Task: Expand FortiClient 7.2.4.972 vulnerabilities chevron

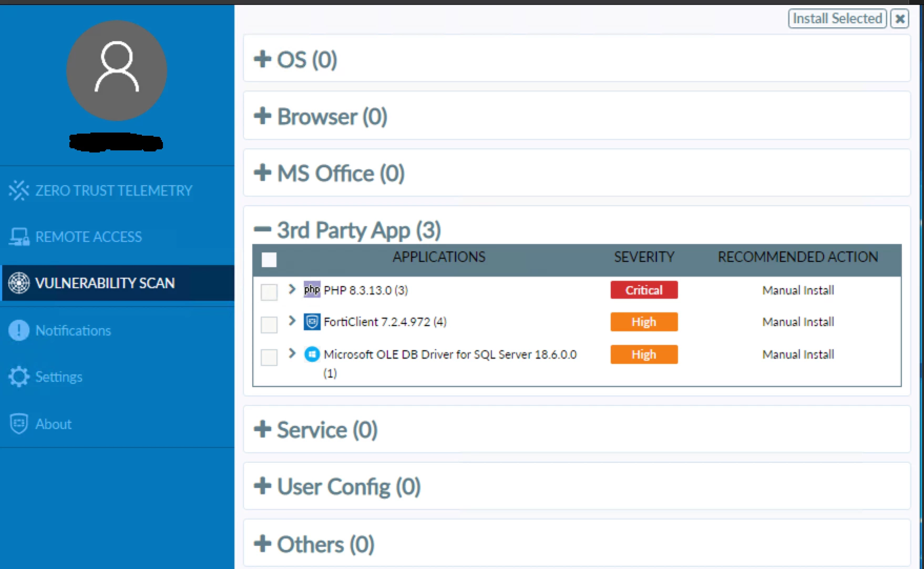Action: click(x=292, y=321)
